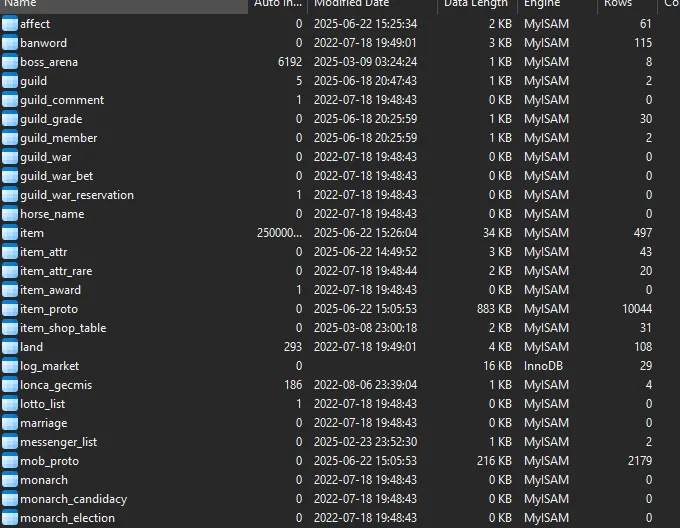Click the 883 KB data length cell
The height and width of the screenshot is (528, 680).
point(494,309)
